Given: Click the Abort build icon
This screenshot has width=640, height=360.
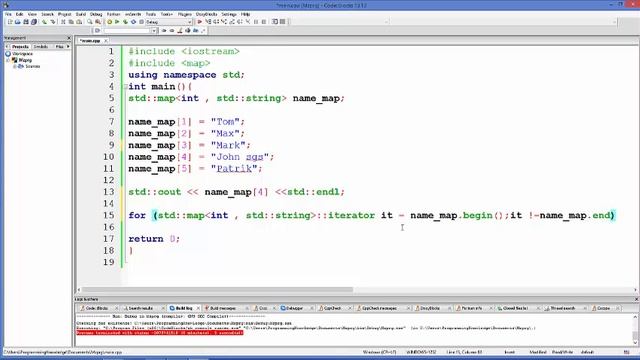Looking at the screenshot, I should click(x=141, y=22).
